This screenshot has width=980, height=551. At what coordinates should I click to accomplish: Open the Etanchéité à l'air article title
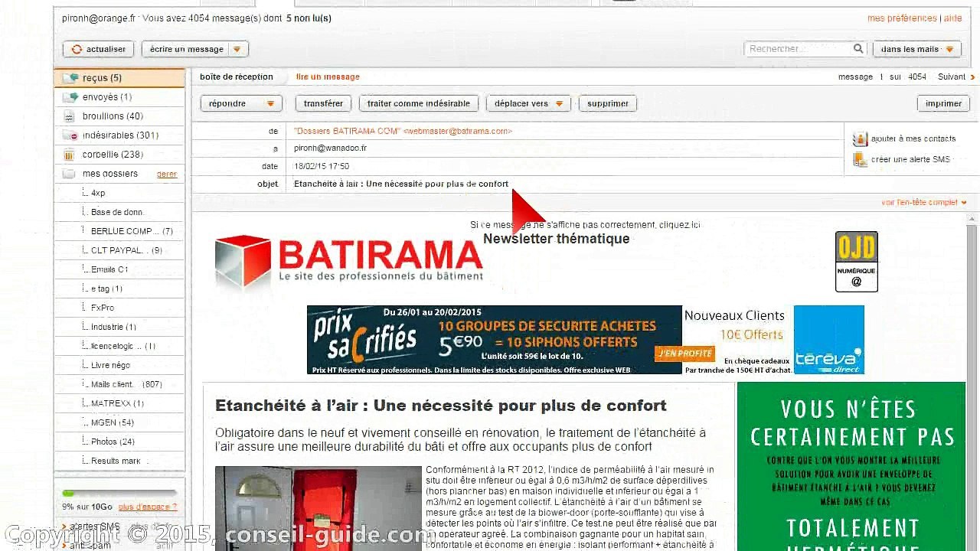[x=441, y=406]
